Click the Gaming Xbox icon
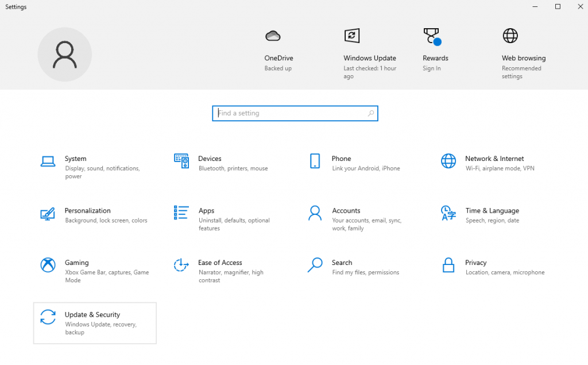Viewport: 588px width, 365px height. (x=48, y=265)
